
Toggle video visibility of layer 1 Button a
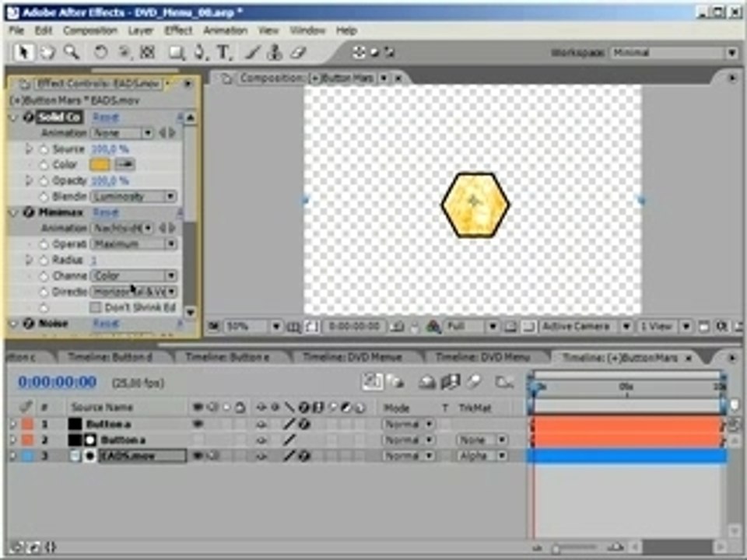point(198,424)
